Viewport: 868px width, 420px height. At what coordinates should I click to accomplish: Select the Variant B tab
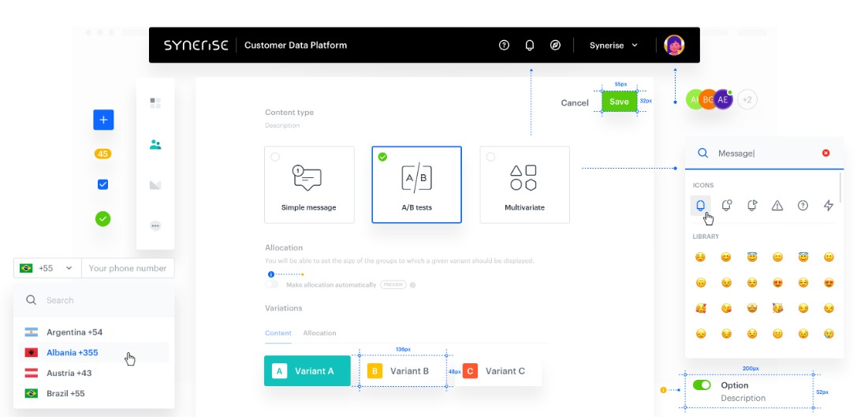[x=403, y=371]
